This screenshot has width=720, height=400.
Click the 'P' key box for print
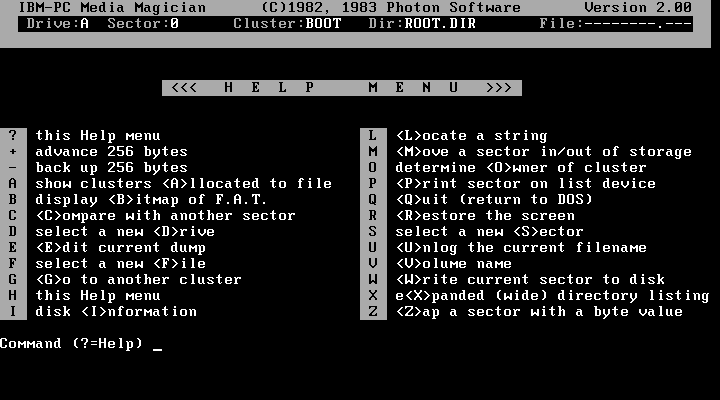click(373, 184)
